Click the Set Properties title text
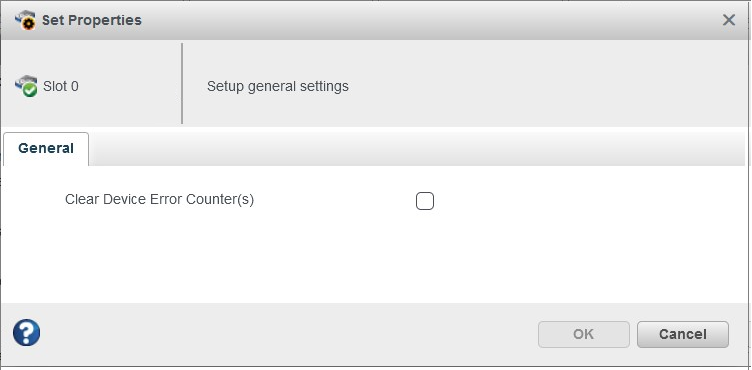 (92, 20)
